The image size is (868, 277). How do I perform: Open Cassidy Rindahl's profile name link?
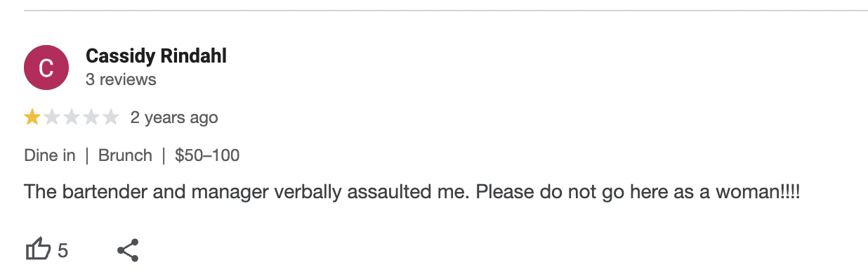tap(156, 56)
